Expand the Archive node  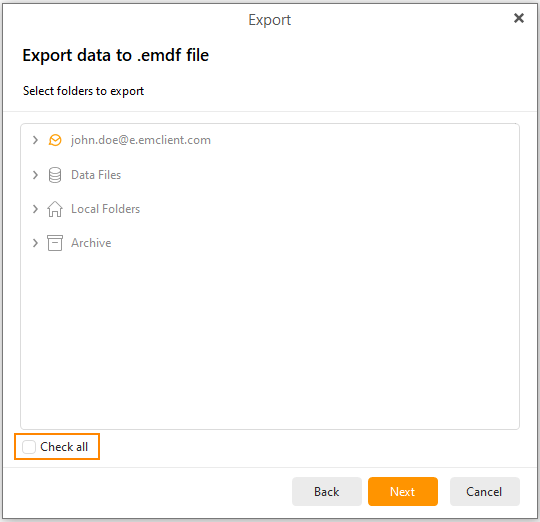(x=35, y=243)
